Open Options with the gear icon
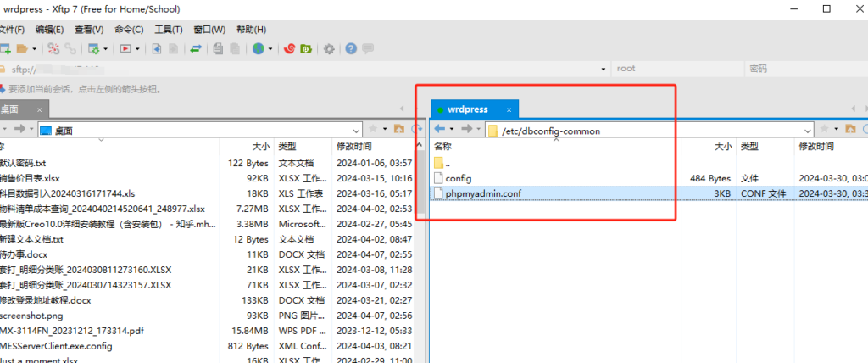Viewport: 868px width, 363px height. tap(329, 49)
